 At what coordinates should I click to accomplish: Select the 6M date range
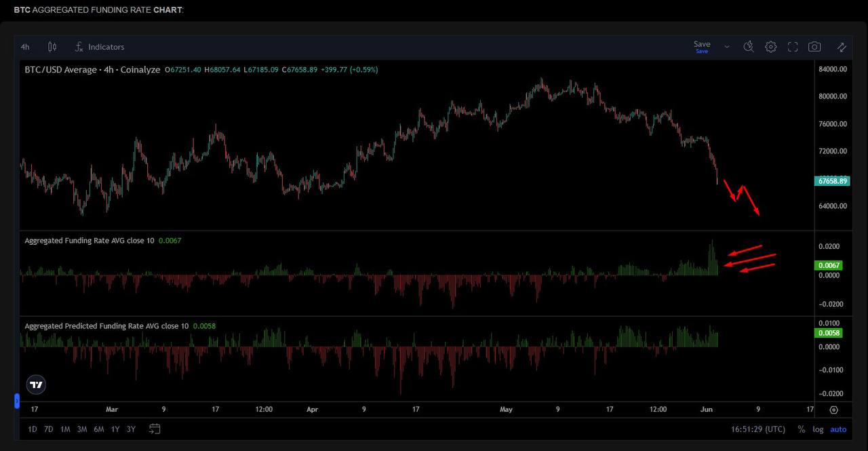tap(98, 429)
